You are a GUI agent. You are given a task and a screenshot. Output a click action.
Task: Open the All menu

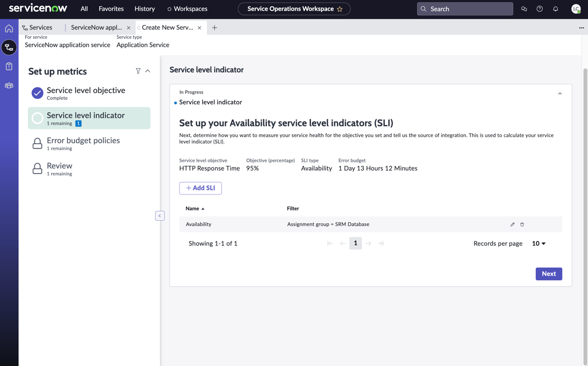pyautogui.click(x=84, y=9)
